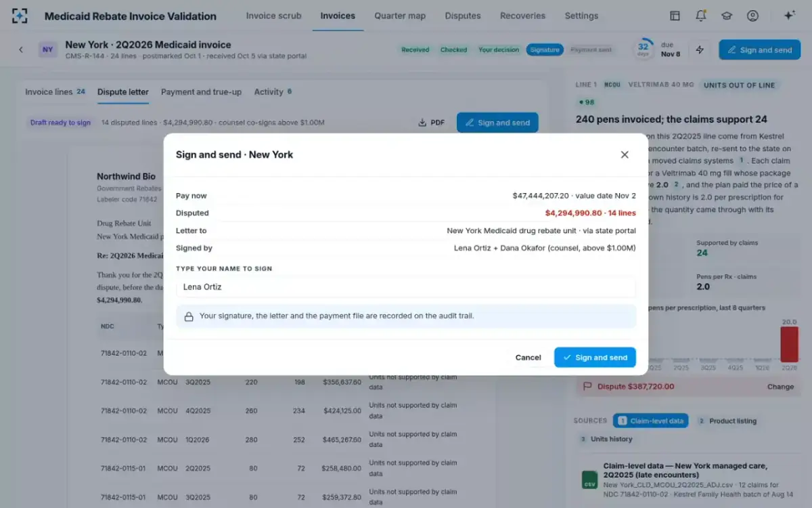Click the 98 confidence score badge
This screenshot has width=812, height=508.
point(587,102)
